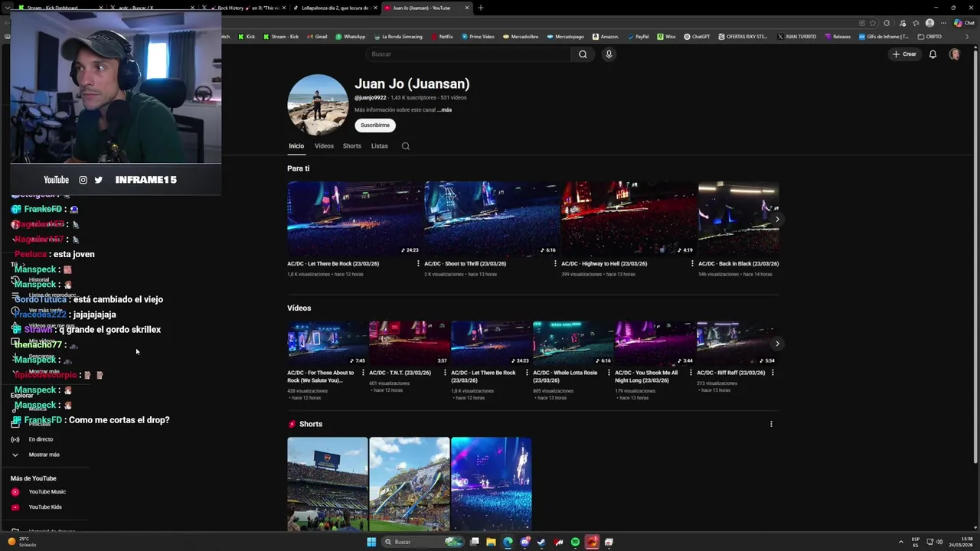Open File Explorer from the taskbar
The width and height of the screenshot is (980, 551).
point(491,542)
